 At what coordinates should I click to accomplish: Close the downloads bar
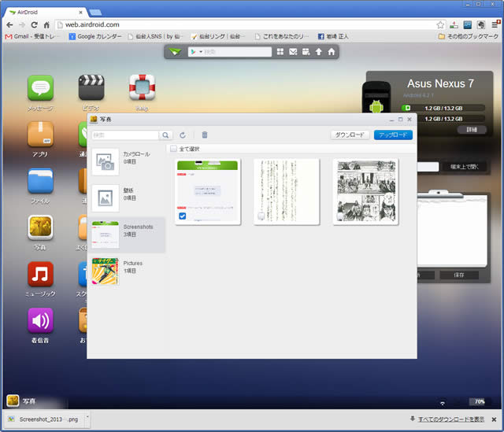point(494,419)
